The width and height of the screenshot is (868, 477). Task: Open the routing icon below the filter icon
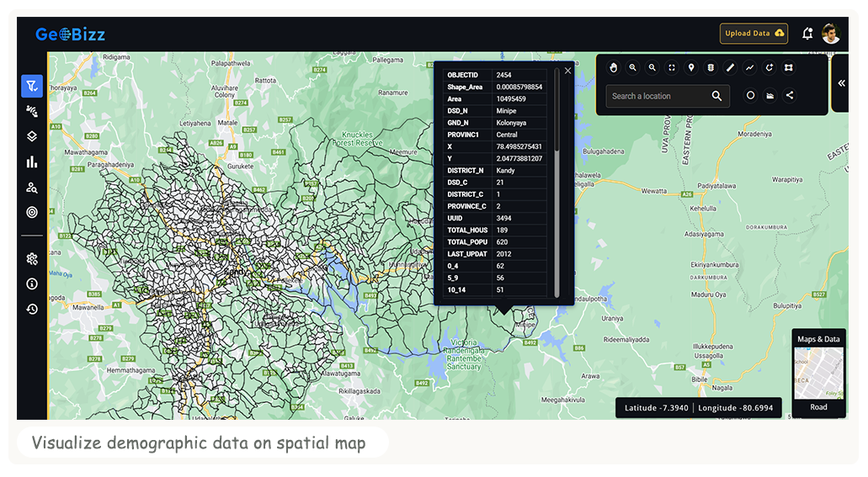[32, 112]
